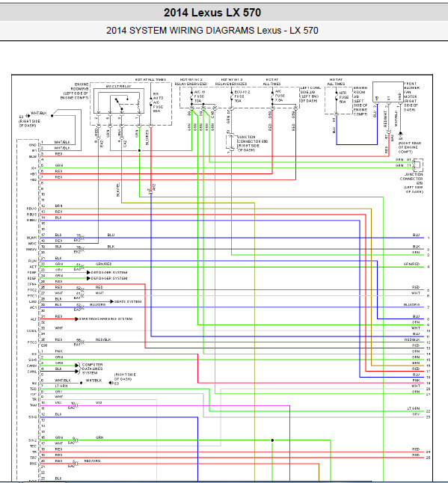
Task: Click the HTR FUSE 50A label
Action: (x=343, y=97)
